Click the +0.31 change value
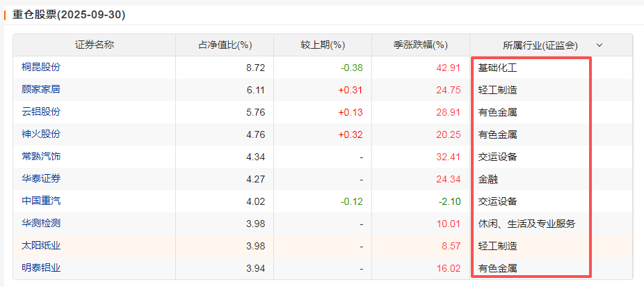This screenshot has height=287, width=644. coord(351,90)
